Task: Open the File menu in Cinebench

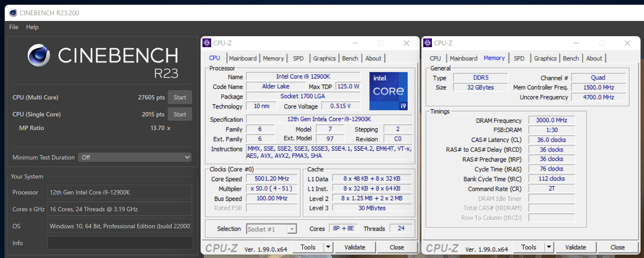Action: [x=14, y=27]
